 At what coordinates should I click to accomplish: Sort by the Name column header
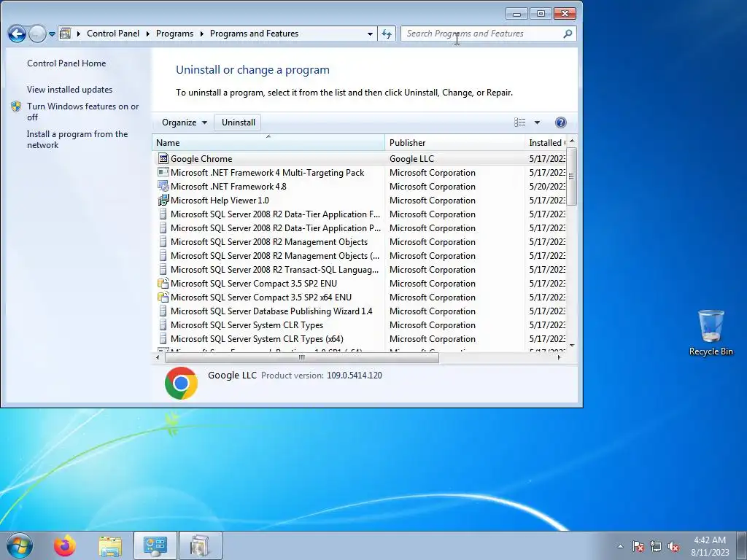click(268, 143)
